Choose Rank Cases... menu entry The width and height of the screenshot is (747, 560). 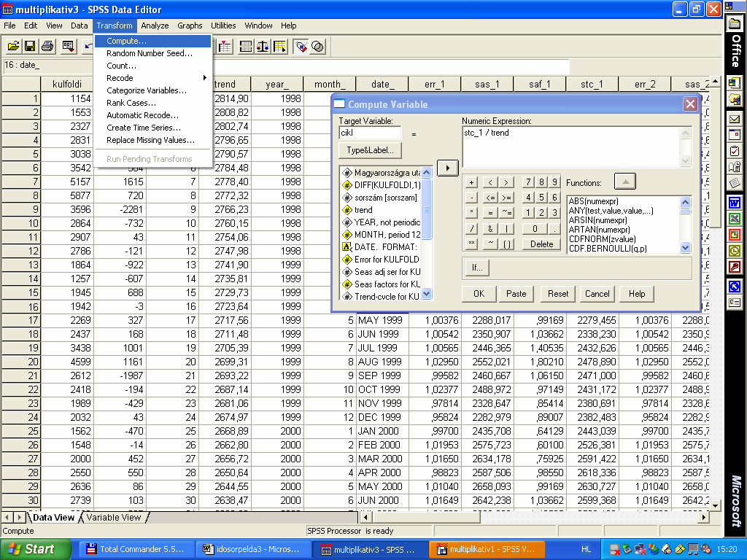point(152,103)
